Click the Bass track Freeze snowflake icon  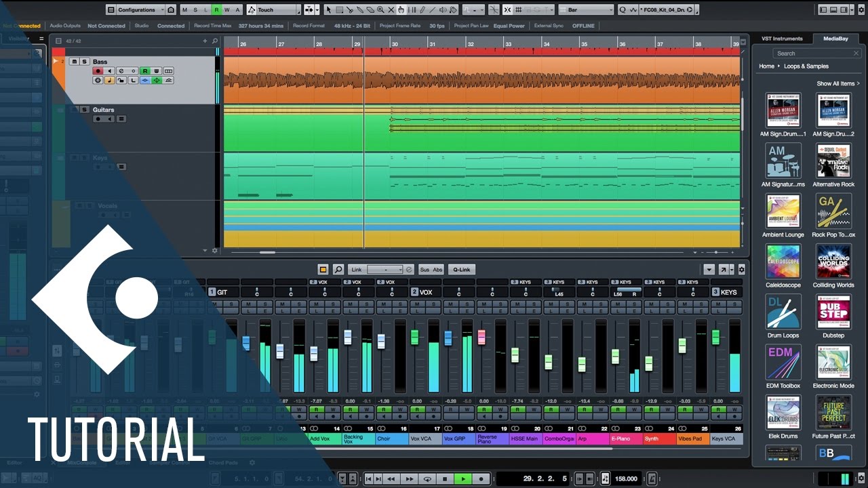(x=98, y=80)
